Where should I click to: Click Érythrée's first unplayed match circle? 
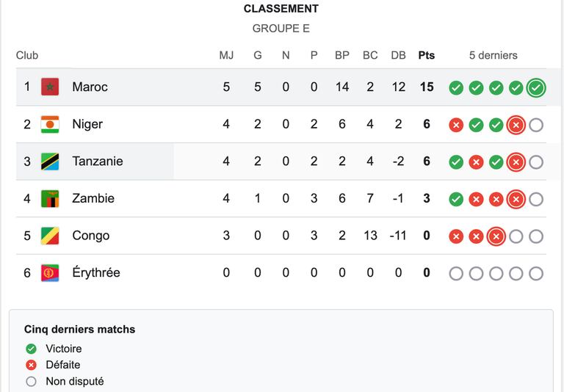456,274
